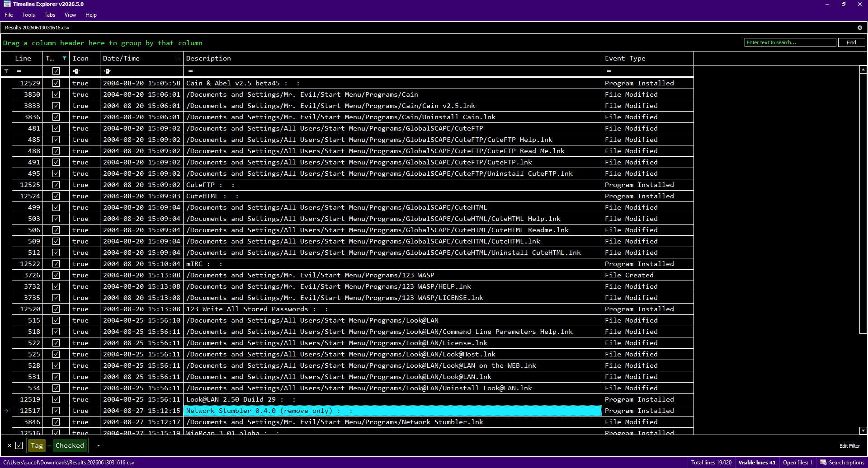The image size is (868, 468).
Task: Click the Line column equals filter operator
Action: point(19,71)
